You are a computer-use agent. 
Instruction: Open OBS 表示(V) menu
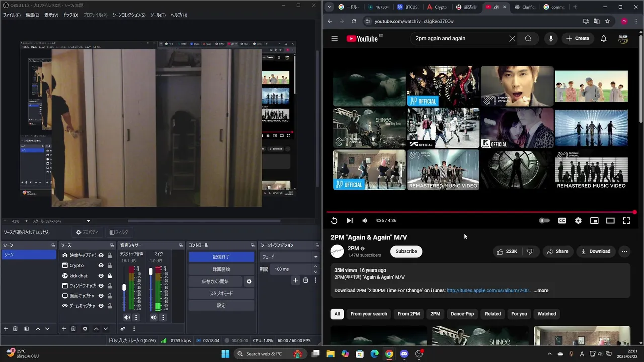coord(51,15)
